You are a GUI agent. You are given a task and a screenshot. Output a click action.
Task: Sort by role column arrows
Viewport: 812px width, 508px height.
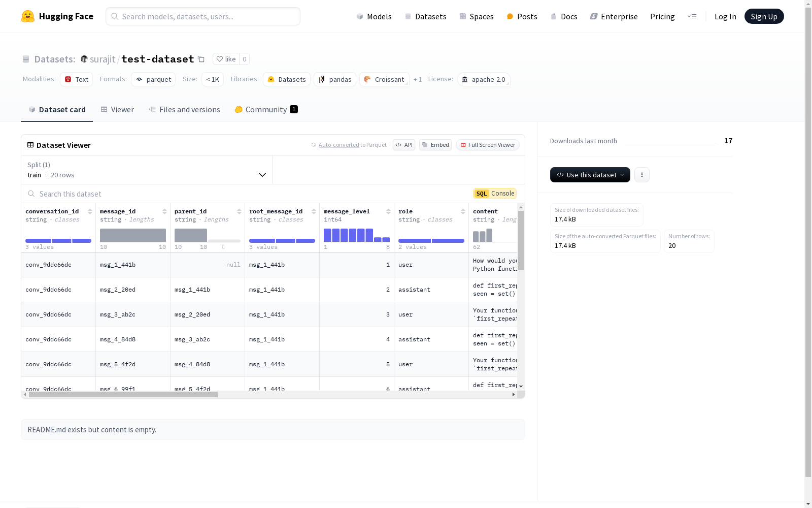pos(463,211)
